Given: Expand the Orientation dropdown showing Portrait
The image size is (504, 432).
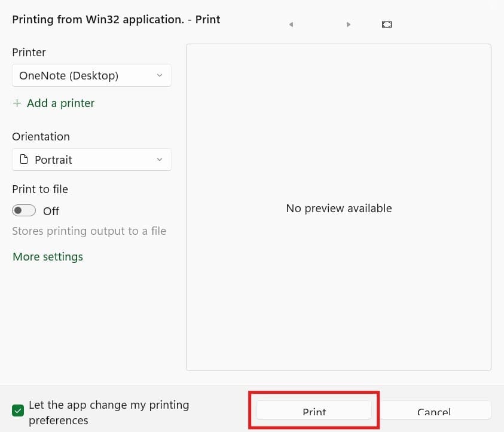Looking at the screenshot, I should [x=91, y=160].
